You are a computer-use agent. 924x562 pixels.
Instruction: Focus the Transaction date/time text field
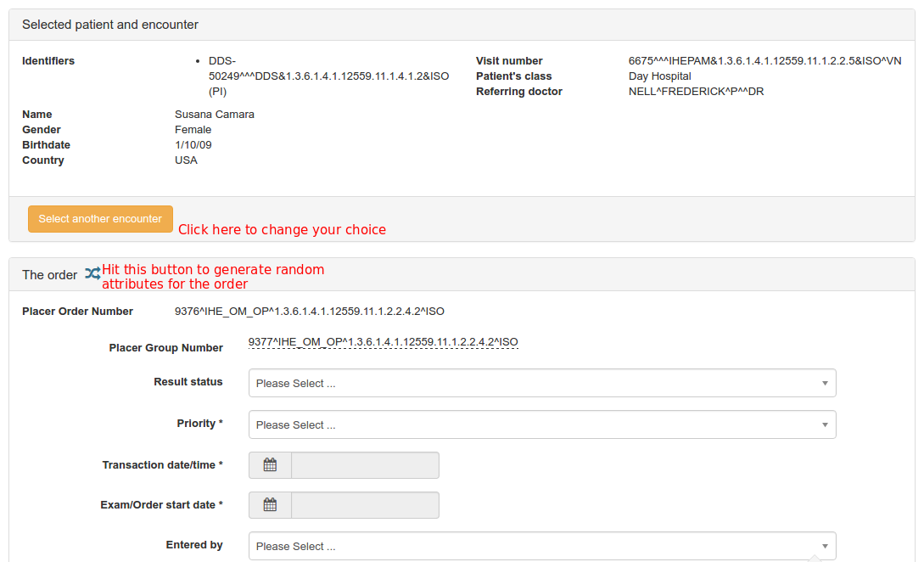[365, 465]
